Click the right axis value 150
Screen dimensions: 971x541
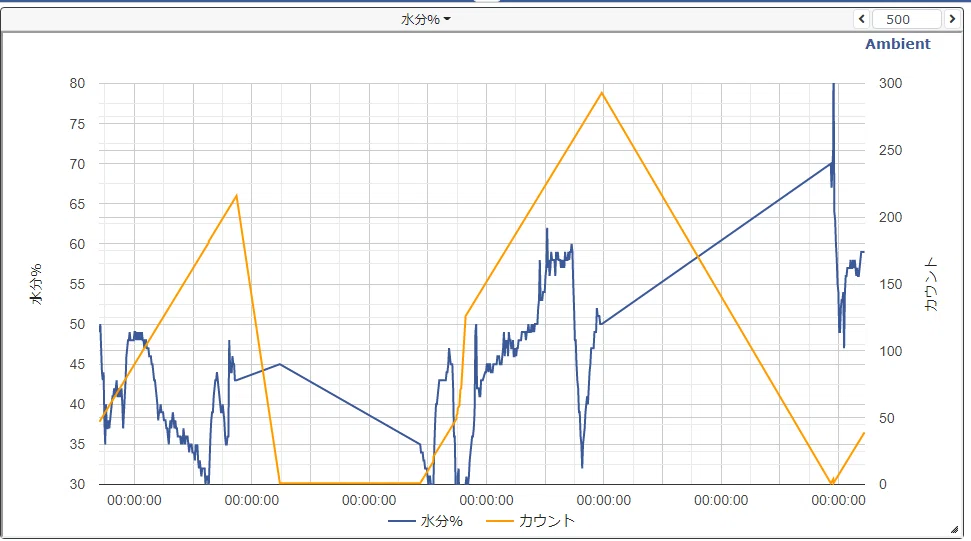890,284
